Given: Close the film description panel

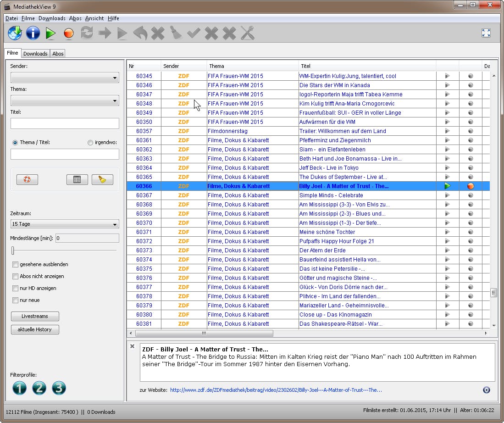Looking at the screenshot, I should point(132,346).
